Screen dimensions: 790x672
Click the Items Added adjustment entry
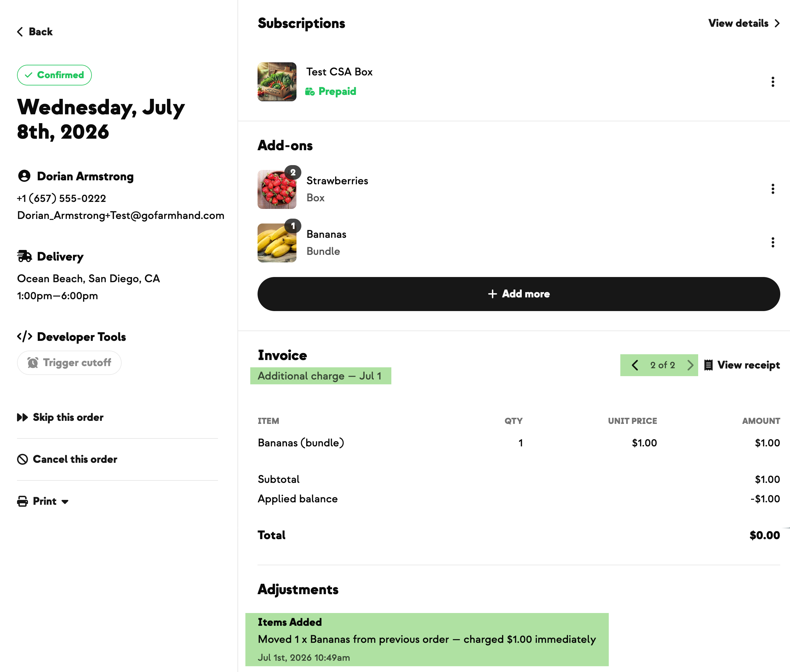[x=427, y=640]
